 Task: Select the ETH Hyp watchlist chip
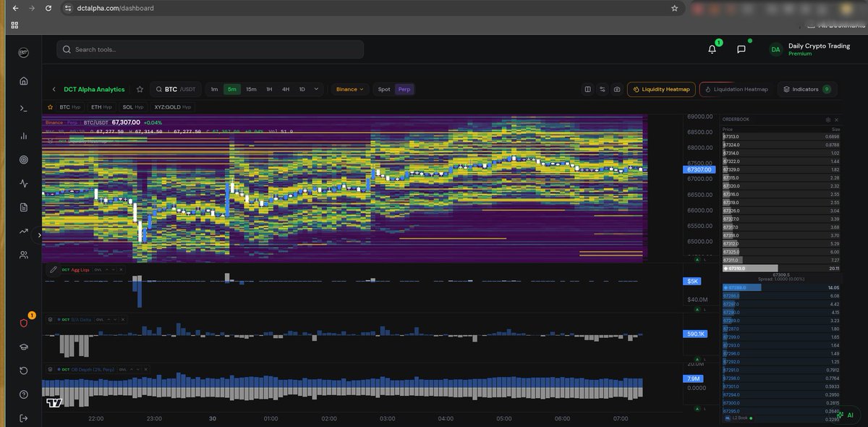pos(101,106)
